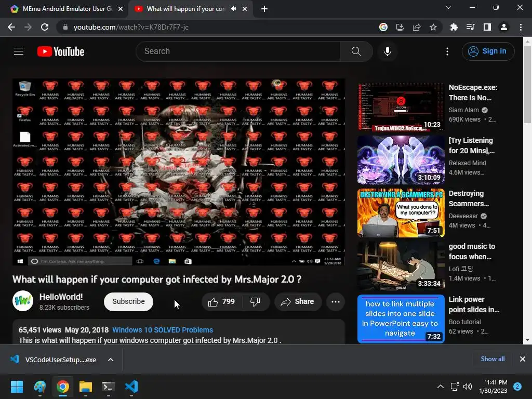Open Windows Start menu
532x399 pixels.
coord(17,387)
